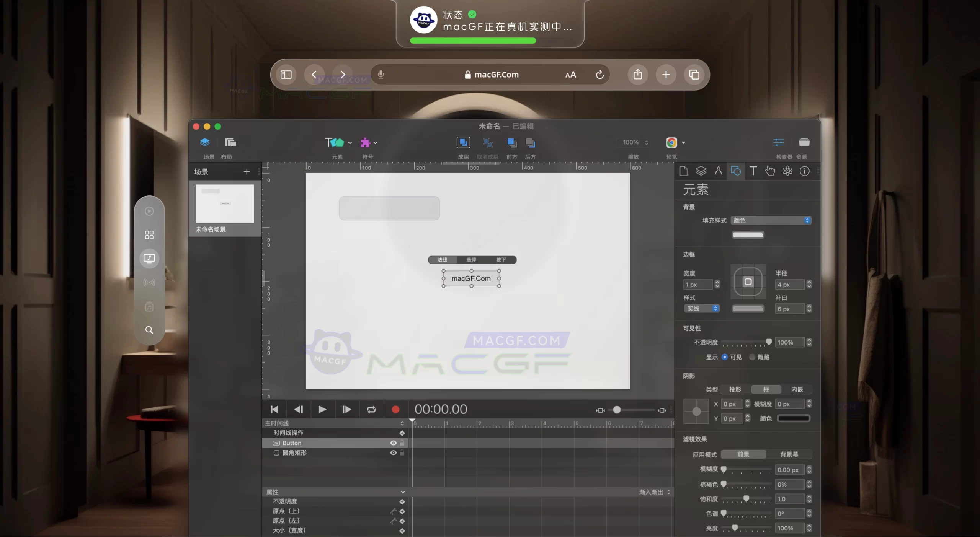Open the Physics atom inspector icon
Image resolution: width=980 pixels, height=537 pixels.
(x=787, y=171)
